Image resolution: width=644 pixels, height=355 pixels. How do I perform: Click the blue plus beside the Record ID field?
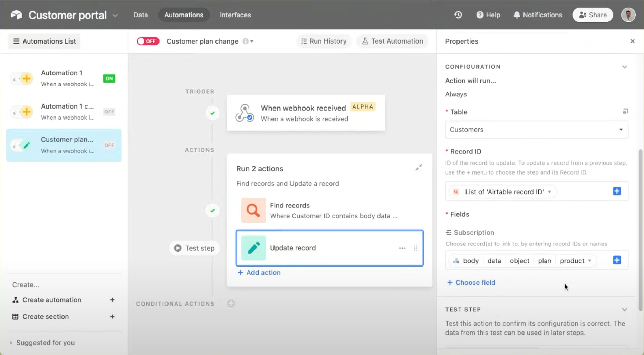(x=617, y=191)
